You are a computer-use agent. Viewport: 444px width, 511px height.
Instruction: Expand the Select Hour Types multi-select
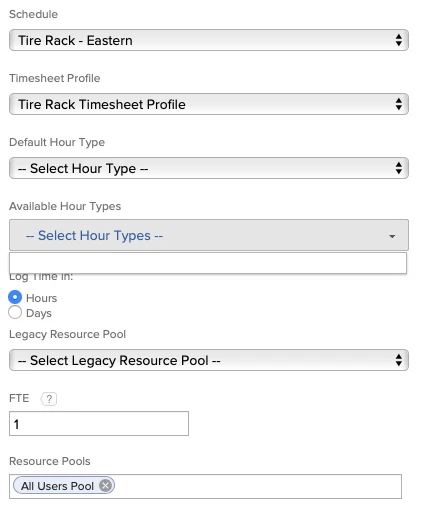coord(209,235)
